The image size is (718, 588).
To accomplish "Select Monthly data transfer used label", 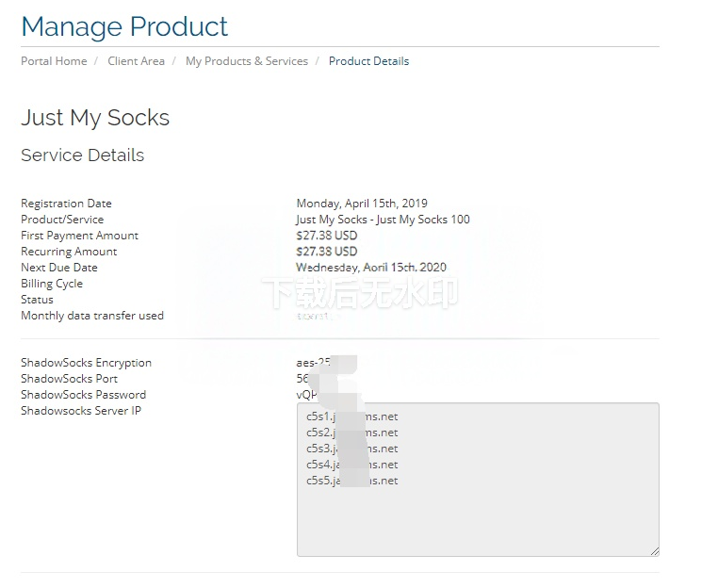I will click(x=92, y=316).
